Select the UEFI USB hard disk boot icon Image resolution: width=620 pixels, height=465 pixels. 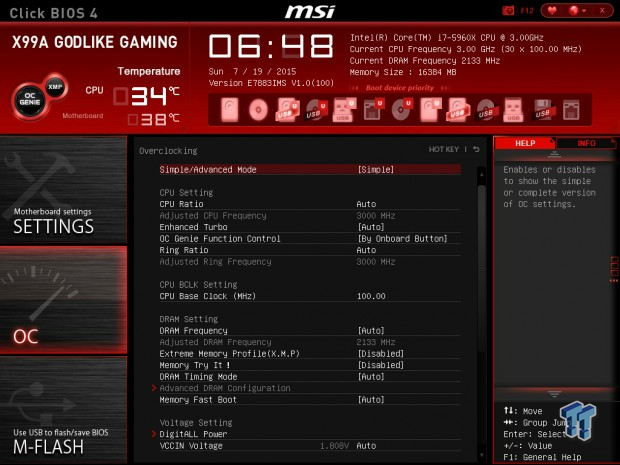pyautogui.click(x=287, y=110)
